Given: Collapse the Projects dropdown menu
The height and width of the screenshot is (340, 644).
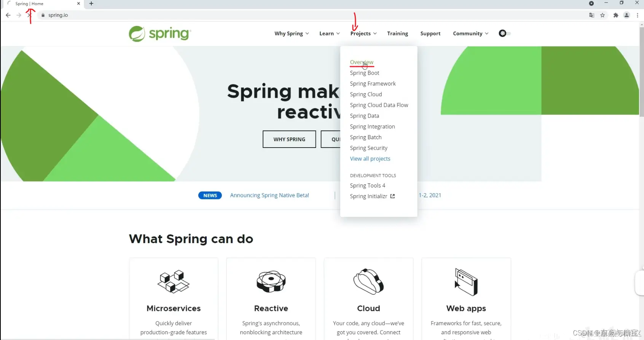Looking at the screenshot, I should coord(363,33).
